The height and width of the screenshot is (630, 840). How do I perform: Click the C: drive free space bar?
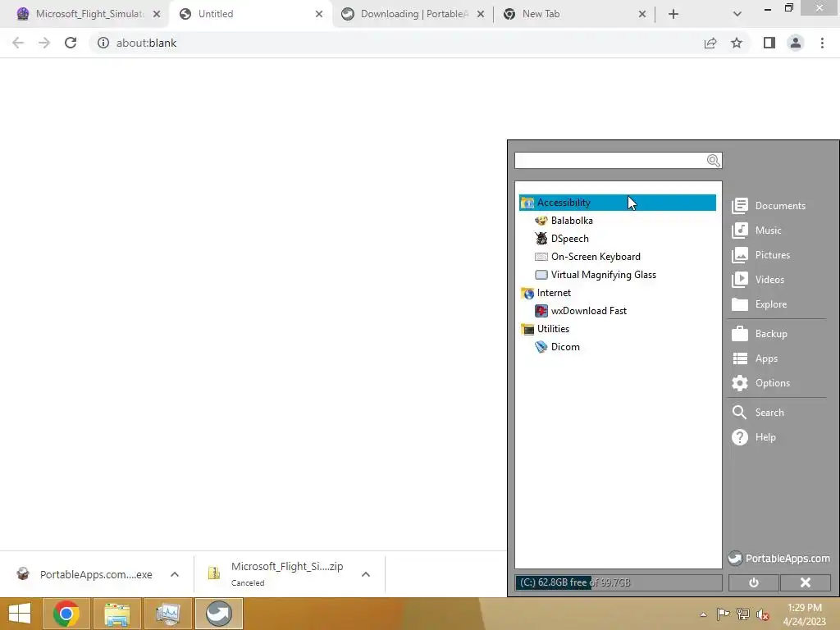(x=619, y=582)
